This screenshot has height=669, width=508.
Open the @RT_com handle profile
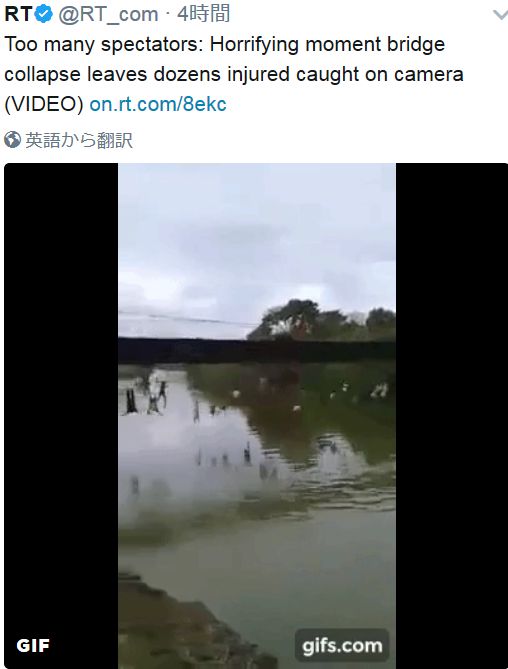(x=108, y=15)
